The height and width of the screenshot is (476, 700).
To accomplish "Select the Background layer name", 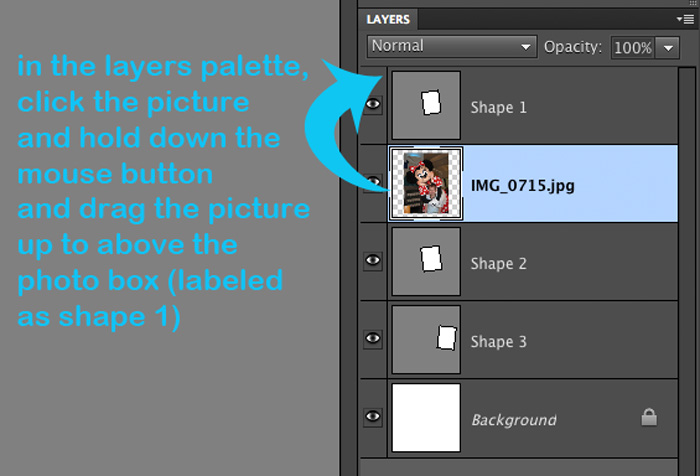I will click(x=514, y=420).
